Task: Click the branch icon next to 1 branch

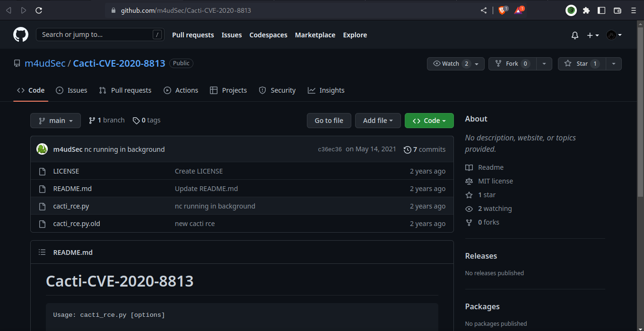Action: pos(92,121)
